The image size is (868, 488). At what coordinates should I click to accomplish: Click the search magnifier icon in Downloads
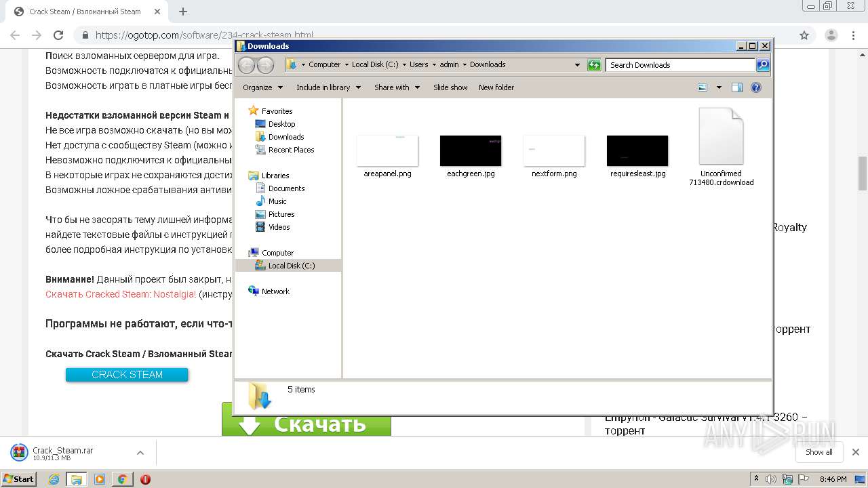pyautogui.click(x=763, y=65)
